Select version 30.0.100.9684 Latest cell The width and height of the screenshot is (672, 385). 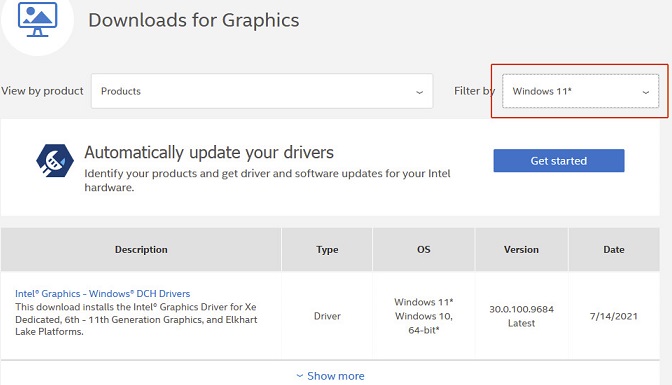(x=521, y=316)
